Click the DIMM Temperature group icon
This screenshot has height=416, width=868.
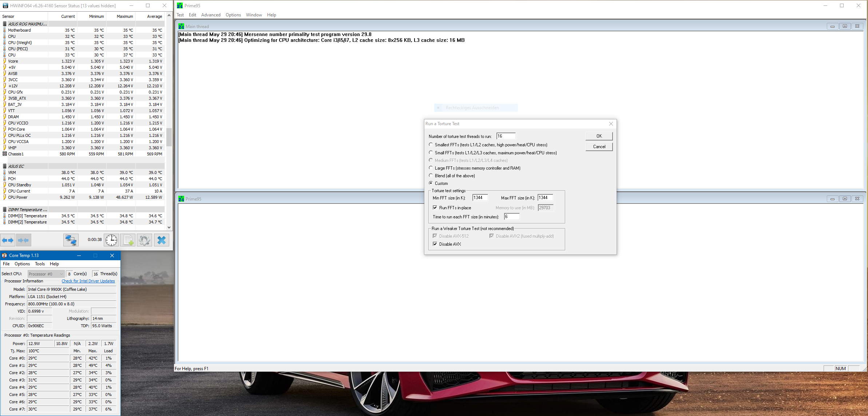coord(5,210)
